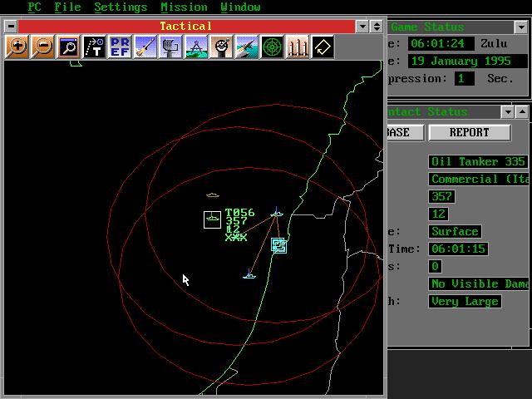This screenshot has width=532, height=399.
Task: Open the Mission menu
Action: pyautogui.click(x=184, y=7)
